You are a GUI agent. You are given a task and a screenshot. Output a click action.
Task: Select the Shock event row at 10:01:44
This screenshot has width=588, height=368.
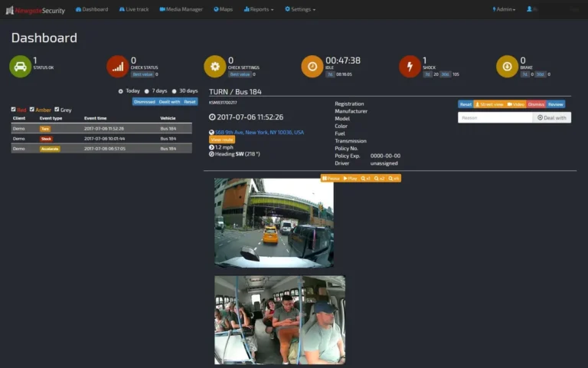coord(102,139)
